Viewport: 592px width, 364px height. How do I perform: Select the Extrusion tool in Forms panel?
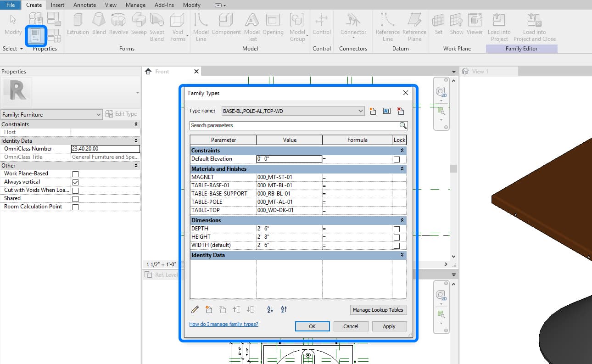click(78, 25)
